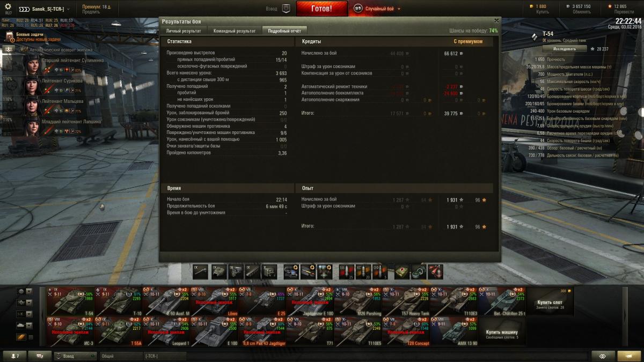Switch to Личный результат tab
Image resolution: width=644 pixels, height=362 pixels.
click(x=183, y=31)
